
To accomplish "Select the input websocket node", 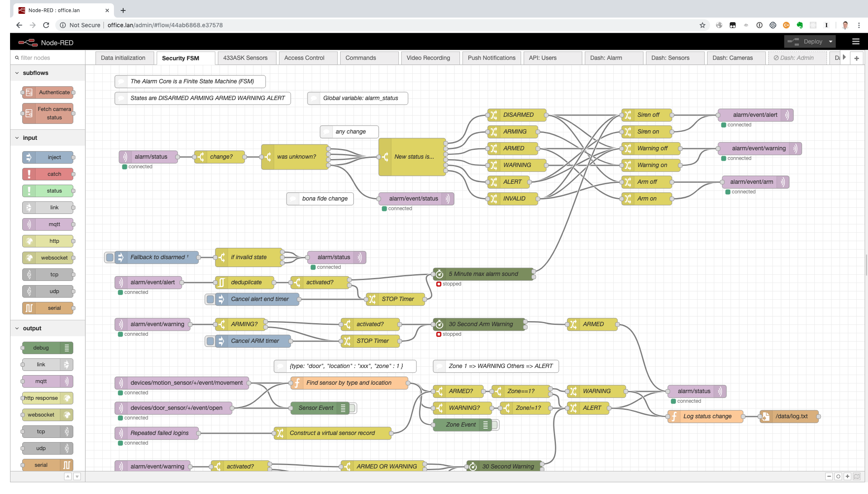I will pos(48,258).
